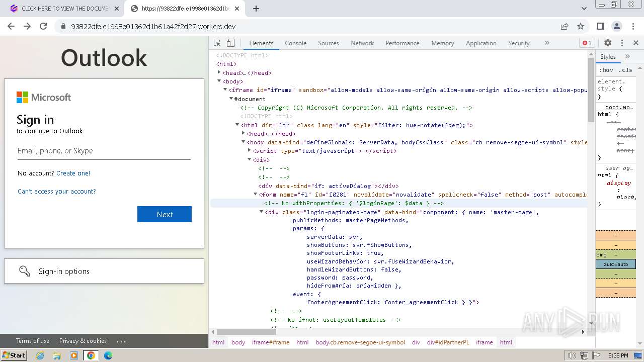
Task: Switch to the Security tab
Action: coord(519,43)
